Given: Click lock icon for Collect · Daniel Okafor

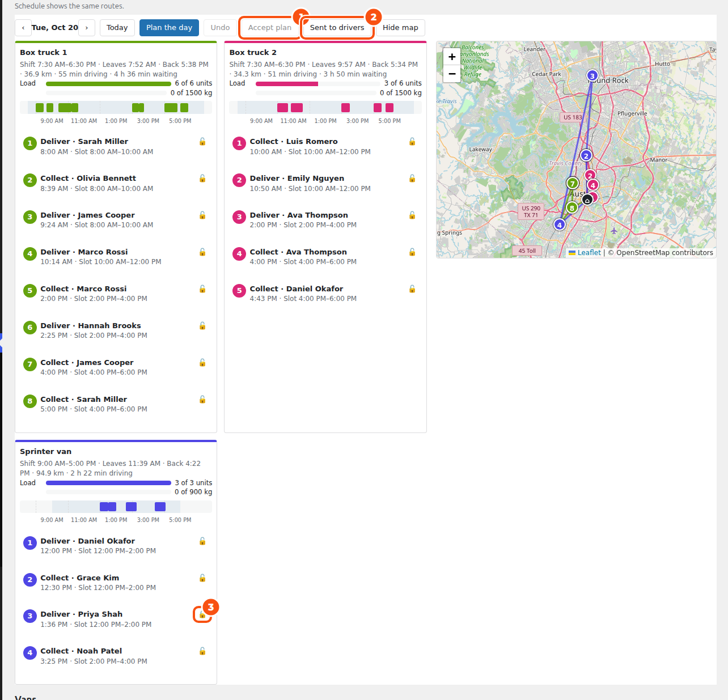Looking at the screenshot, I should [412, 289].
